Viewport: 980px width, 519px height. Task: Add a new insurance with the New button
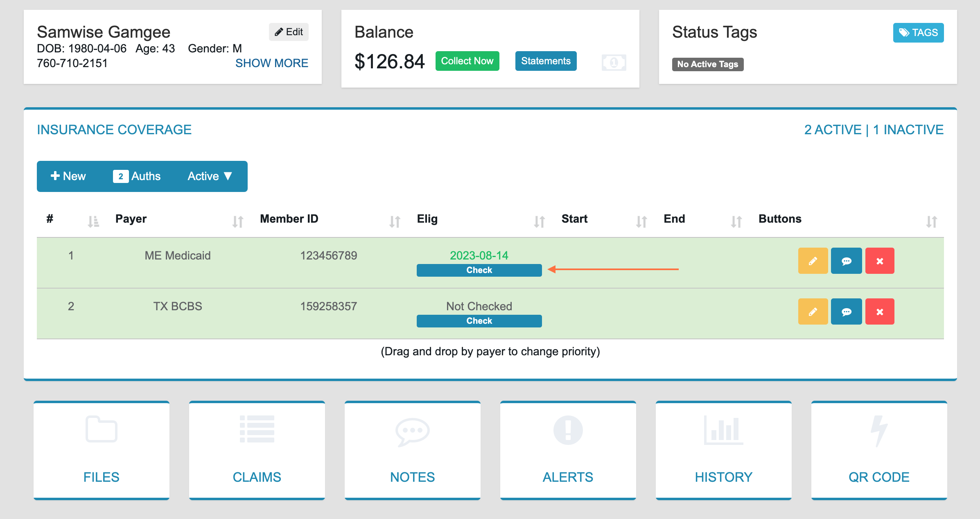pos(68,176)
